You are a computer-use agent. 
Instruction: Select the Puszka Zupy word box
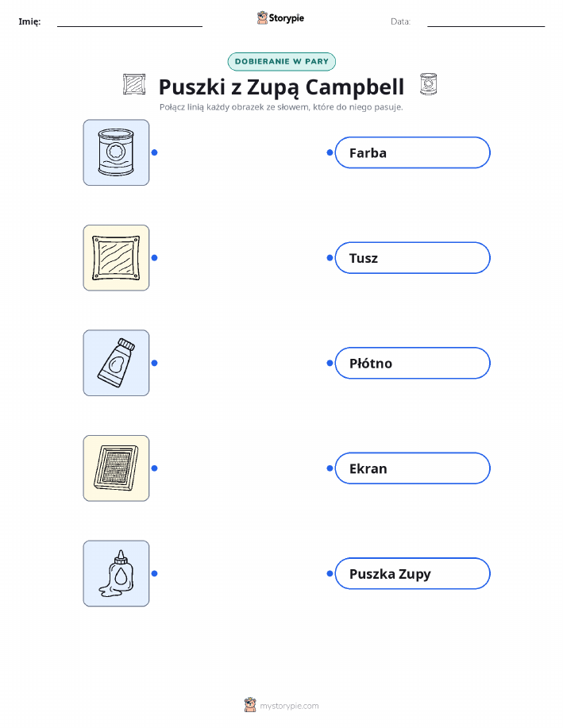pos(412,573)
